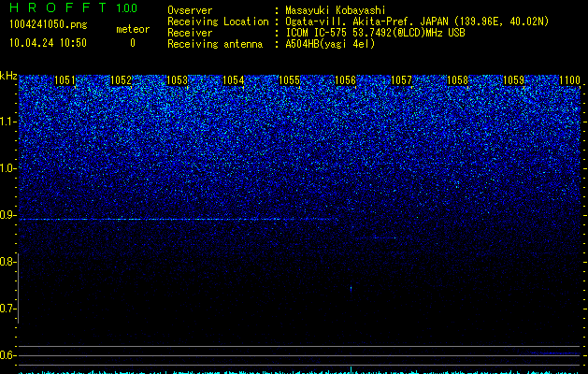
Task: Click the 1053 time marker
Action: [177, 80]
